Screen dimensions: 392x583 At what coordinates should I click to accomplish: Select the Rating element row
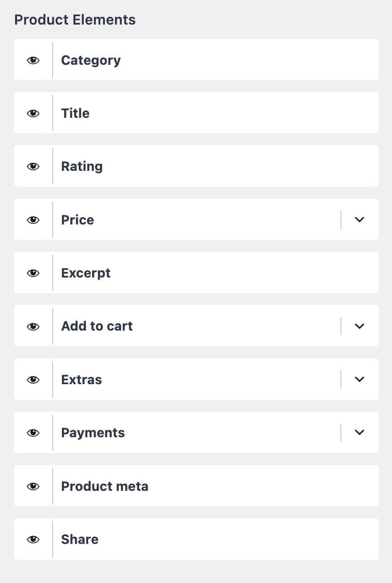tap(82, 166)
